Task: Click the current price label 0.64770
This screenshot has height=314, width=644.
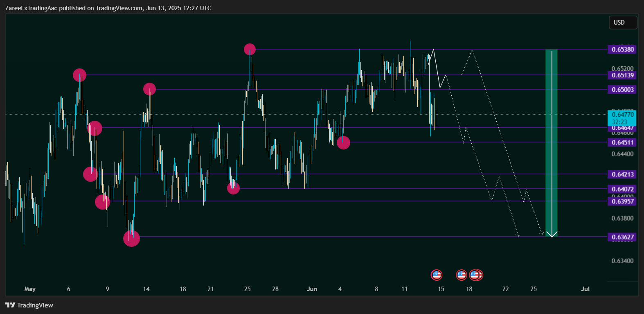Action: (622, 115)
